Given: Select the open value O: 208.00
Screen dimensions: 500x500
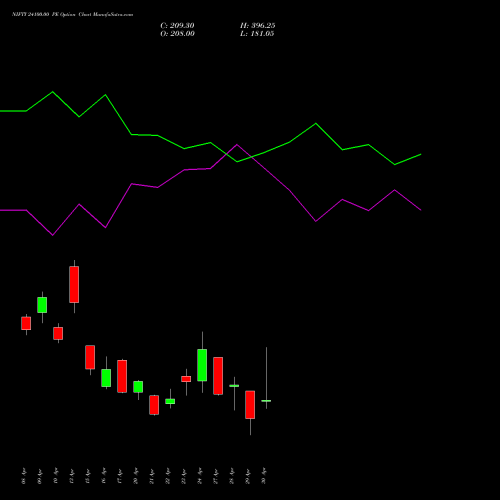Looking at the screenshot, I should point(177,34).
